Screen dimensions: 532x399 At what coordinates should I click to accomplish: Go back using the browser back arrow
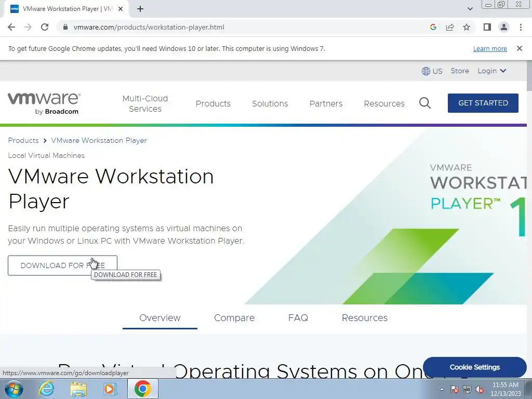coord(11,27)
